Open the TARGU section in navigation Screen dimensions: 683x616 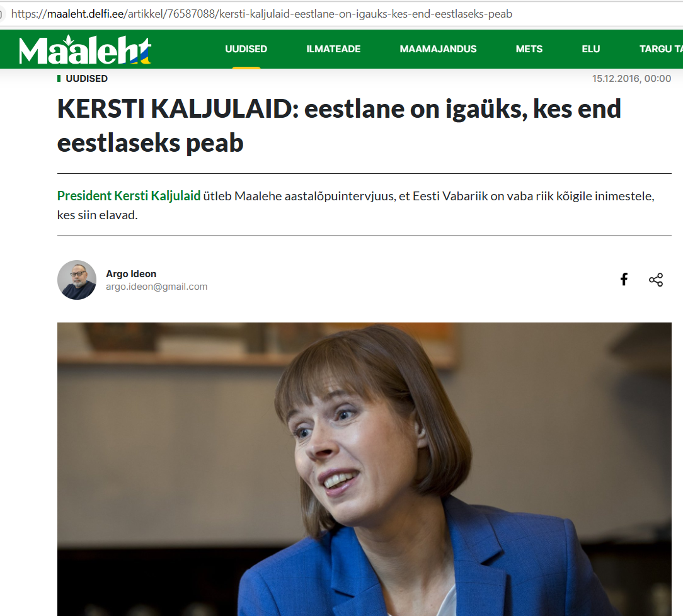click(x=661, y=49)
